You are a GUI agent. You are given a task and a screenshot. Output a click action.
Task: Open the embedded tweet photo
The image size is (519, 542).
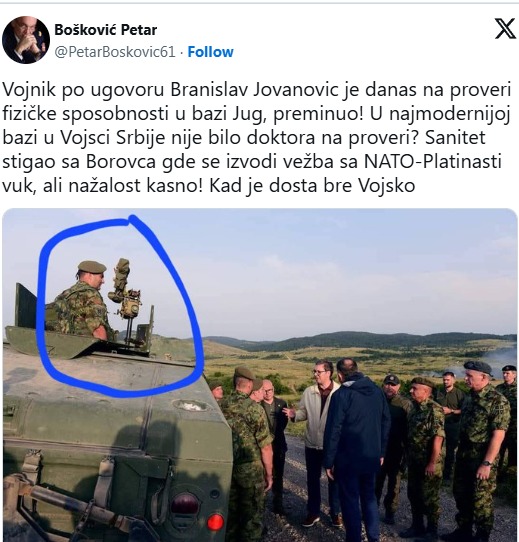point(260,375)
